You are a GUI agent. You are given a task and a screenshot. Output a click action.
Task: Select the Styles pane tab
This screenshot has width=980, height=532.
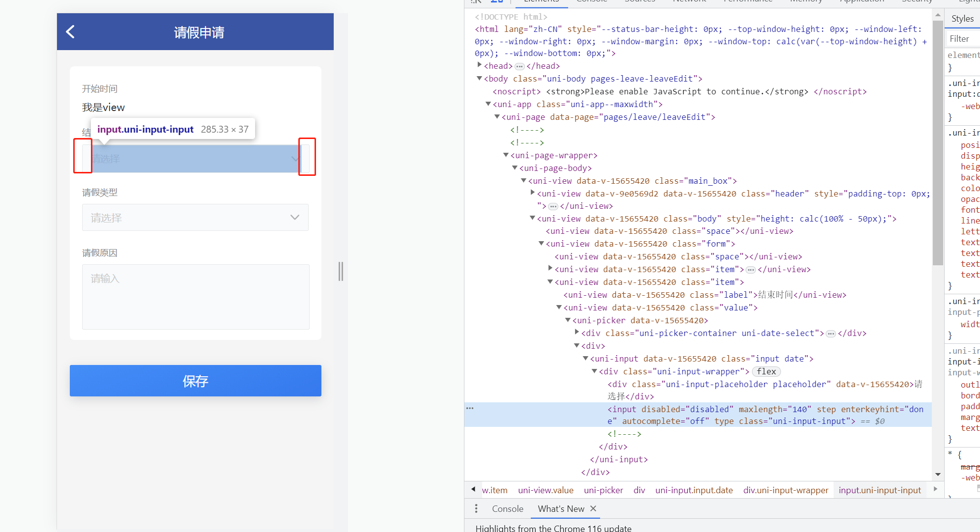coord(962,19)
